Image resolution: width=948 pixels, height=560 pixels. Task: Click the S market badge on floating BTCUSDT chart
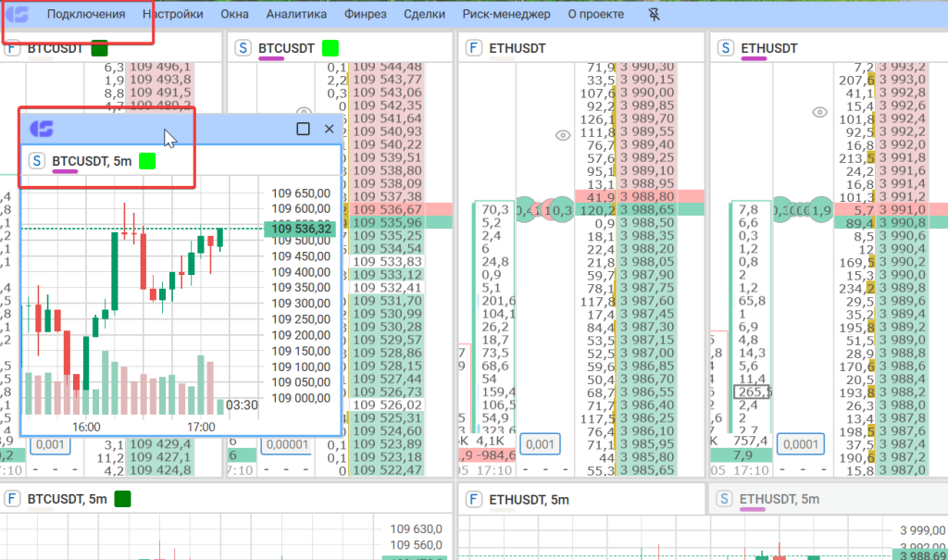(37, 161)
